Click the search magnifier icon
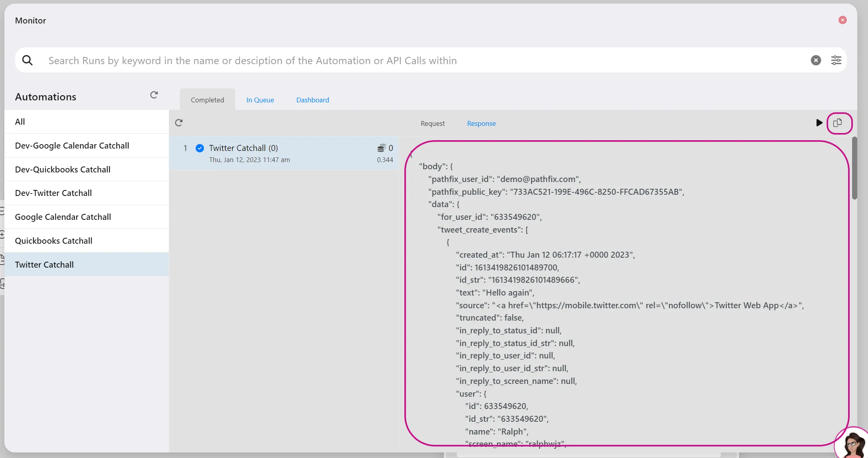 (x=27, y=60)
